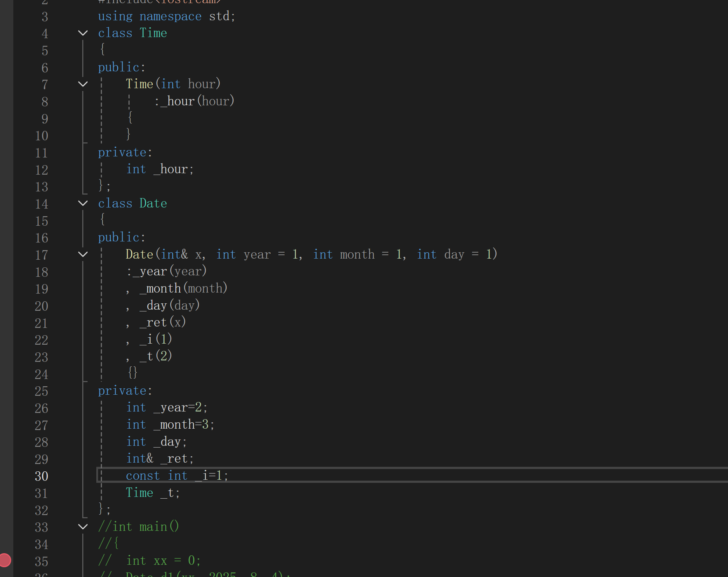This screenshot has height=577, width=728.
Task: Click 'int _day;' declaration
Action: 157,442
